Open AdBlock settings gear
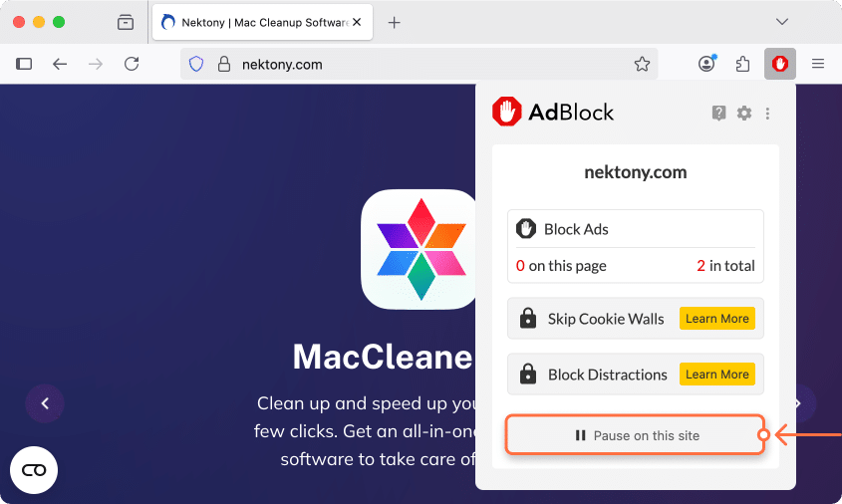This screenshot has width=842, height=504. tap(744, 114)
